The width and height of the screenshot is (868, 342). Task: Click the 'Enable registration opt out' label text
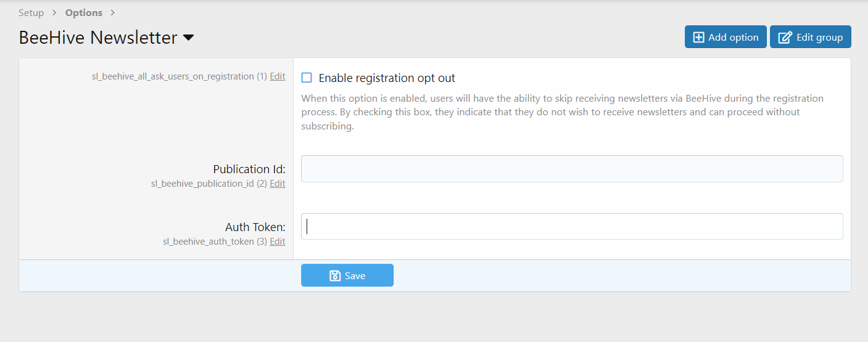coord(387,78)
